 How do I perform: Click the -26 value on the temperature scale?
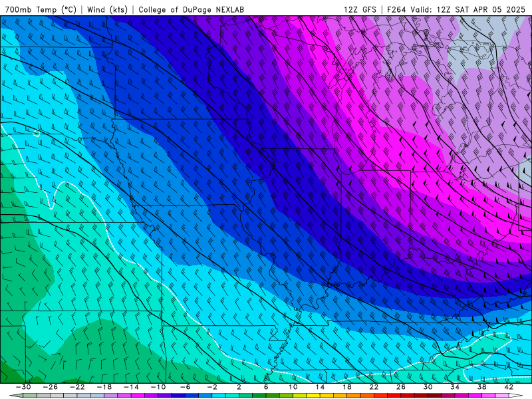coord(51,387)
